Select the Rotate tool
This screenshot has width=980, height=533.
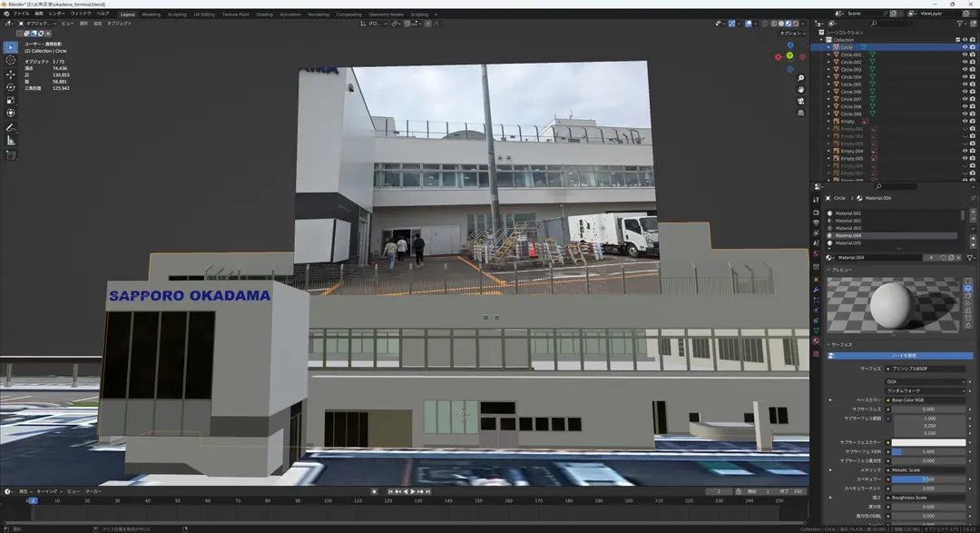11,87
